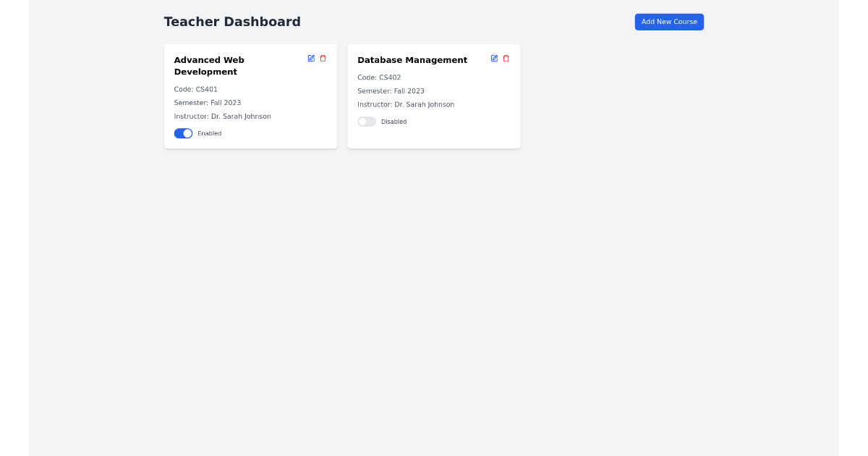
Task: Click the Disabled label on Database Management
Action: tap(394, 122)
